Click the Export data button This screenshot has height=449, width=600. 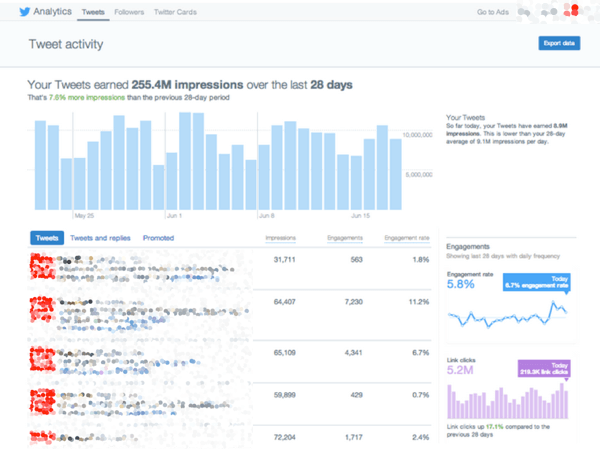click(559, 43)
